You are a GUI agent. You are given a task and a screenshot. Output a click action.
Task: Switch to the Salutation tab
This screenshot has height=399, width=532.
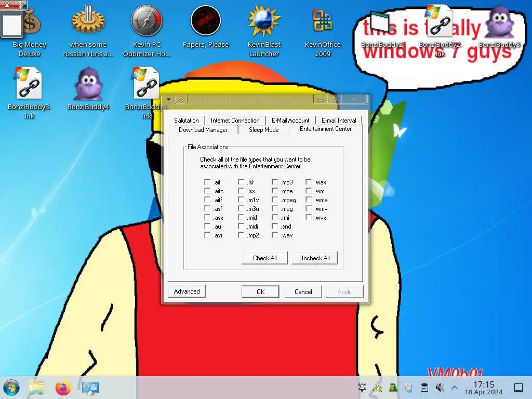coord(187,121)
